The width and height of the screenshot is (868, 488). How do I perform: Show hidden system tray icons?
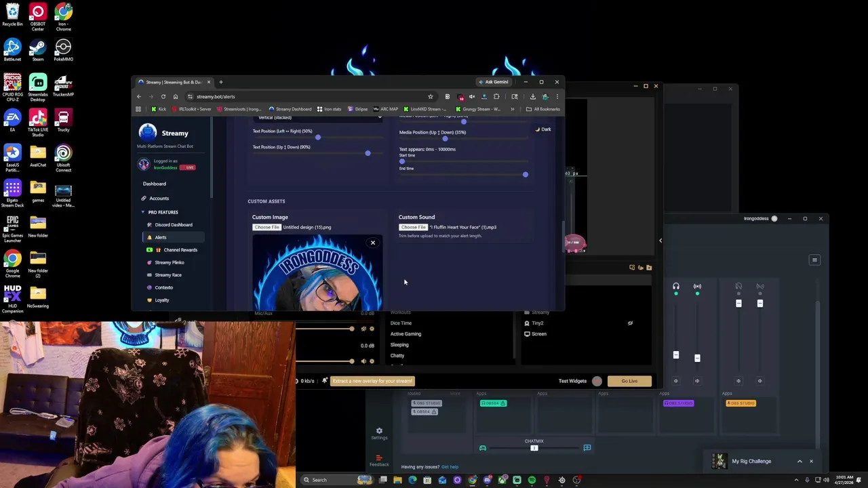tap(796, 480)
